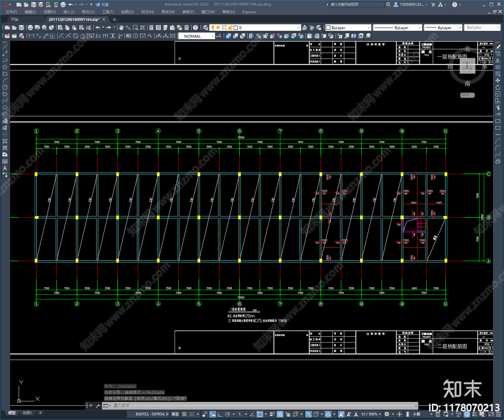Activate the Pan hand tool
Screen dimensions: 504x420
(x=121, y=28)
